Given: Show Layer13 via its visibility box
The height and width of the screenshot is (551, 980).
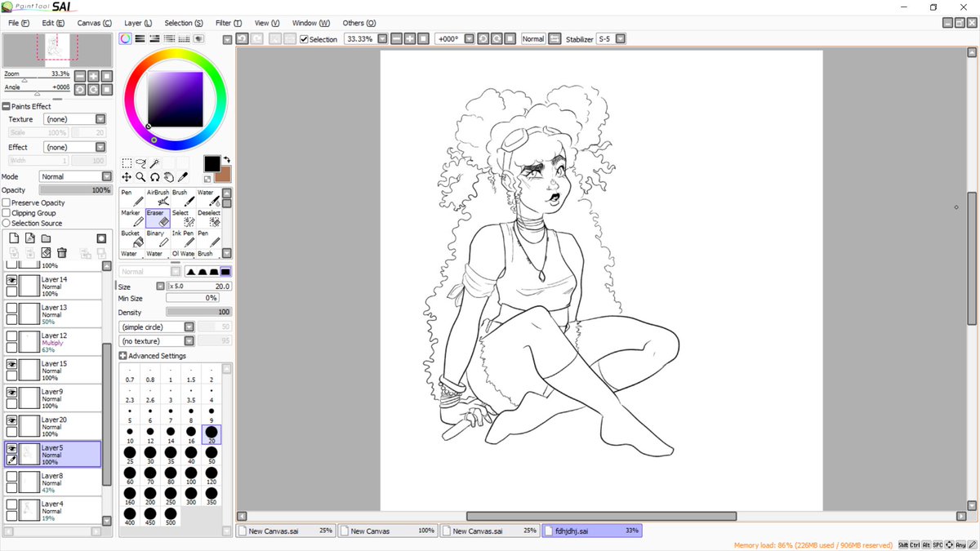Looking at the screenshot, I should tap(11, 309).
